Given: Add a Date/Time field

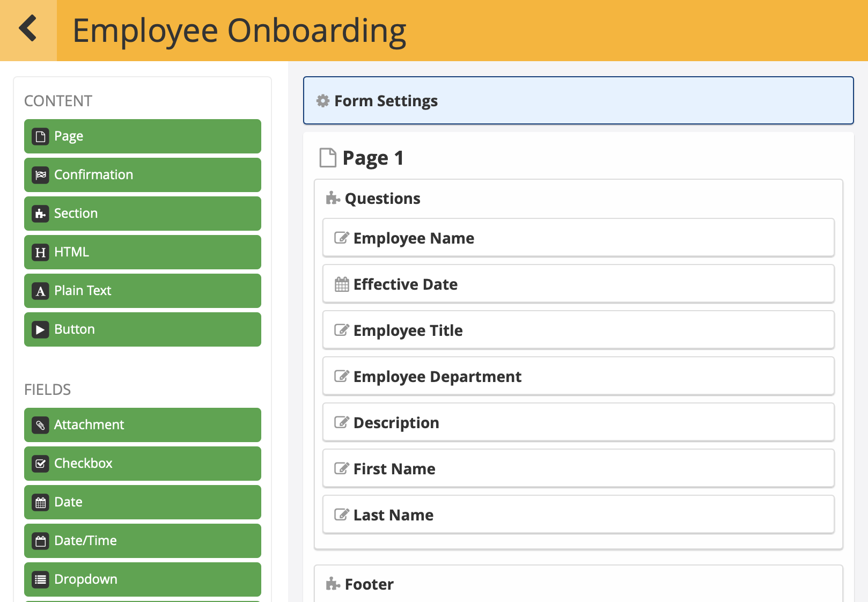Looking at the screenshot, I should point(143,541).
